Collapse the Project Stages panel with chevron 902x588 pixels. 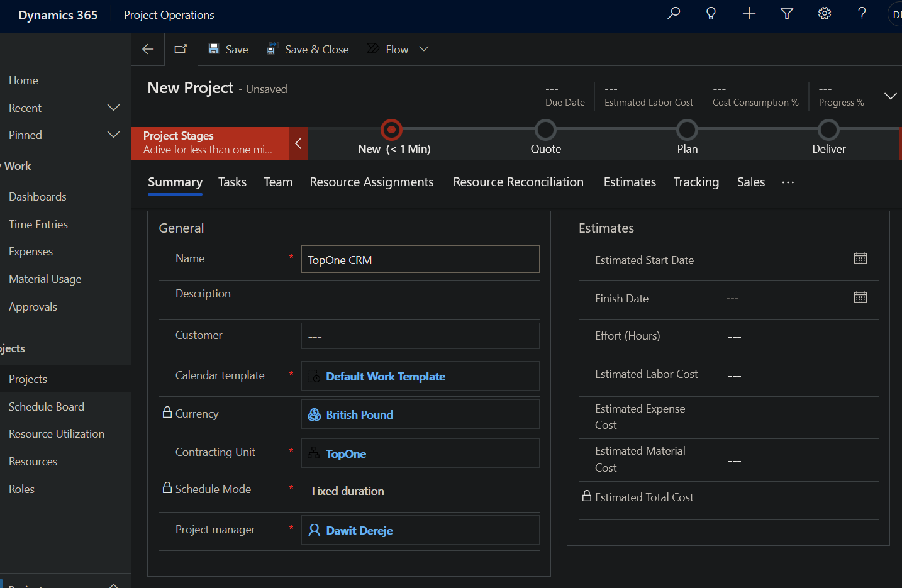pos(298,143)
